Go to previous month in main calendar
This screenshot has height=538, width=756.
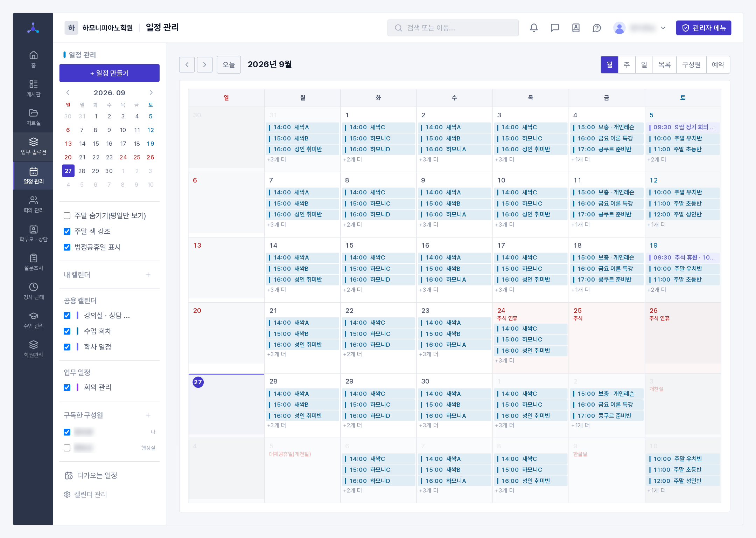pos(187,64)
